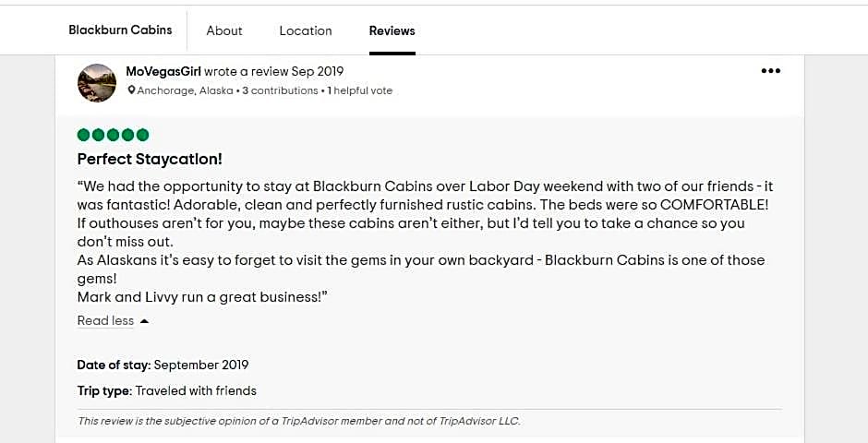The height and width of the screenshot is (443, 868).
Task: Open the three-dot more options menu
Action: coord(770,71)
